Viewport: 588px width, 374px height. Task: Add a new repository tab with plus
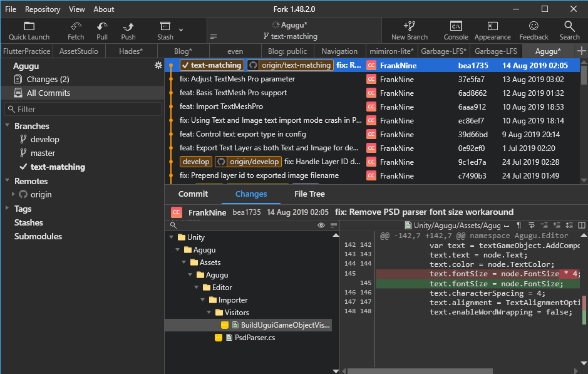pos(581,51)
